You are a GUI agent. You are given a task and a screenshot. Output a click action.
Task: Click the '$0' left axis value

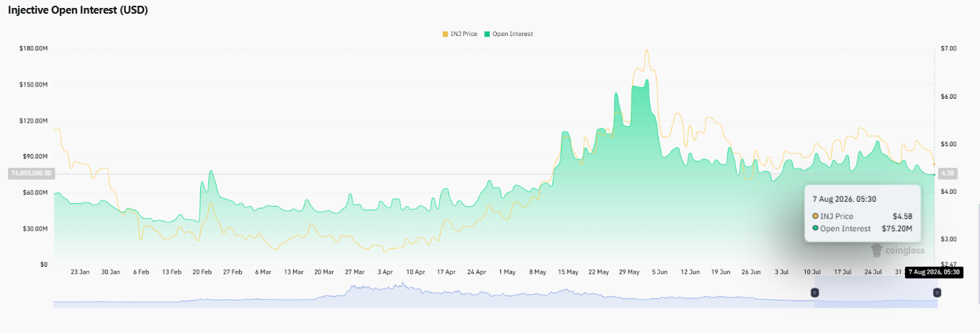pyautogui.click(x=43, y=265)
